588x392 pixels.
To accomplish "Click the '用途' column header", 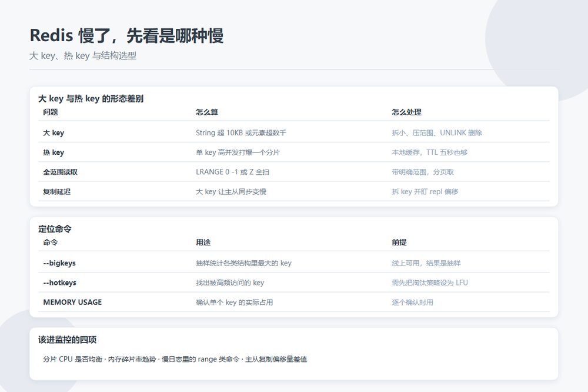I will pos(203,242).
